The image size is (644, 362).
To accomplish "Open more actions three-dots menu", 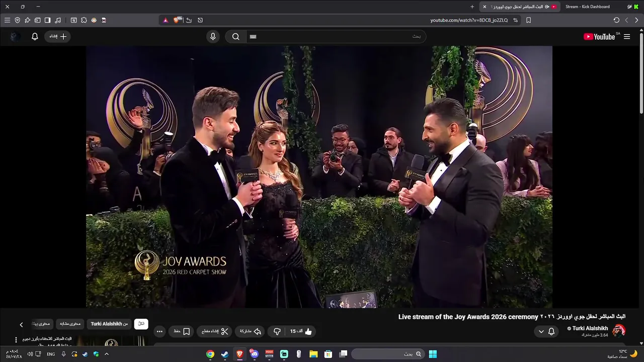I will click(x=159, y=331).
